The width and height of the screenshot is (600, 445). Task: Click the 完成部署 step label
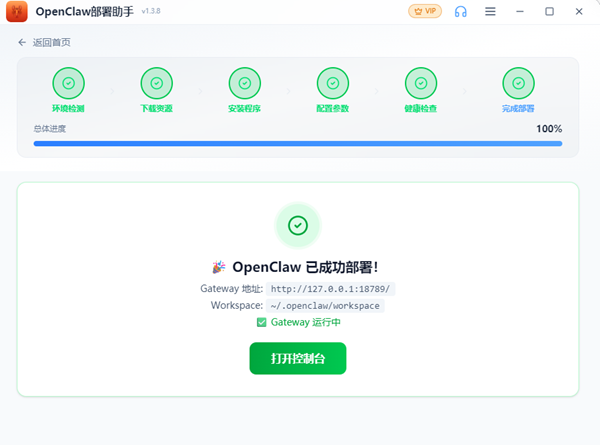click(x=518, y=109)
